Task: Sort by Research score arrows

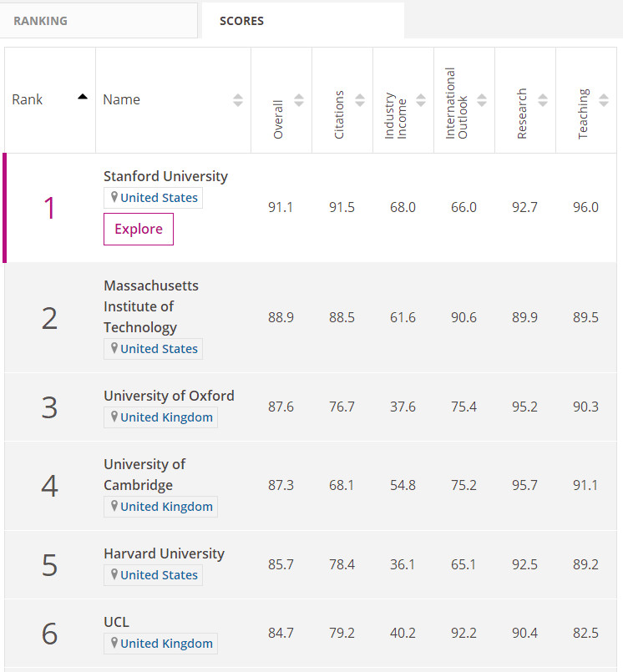Action: (543, 100)
